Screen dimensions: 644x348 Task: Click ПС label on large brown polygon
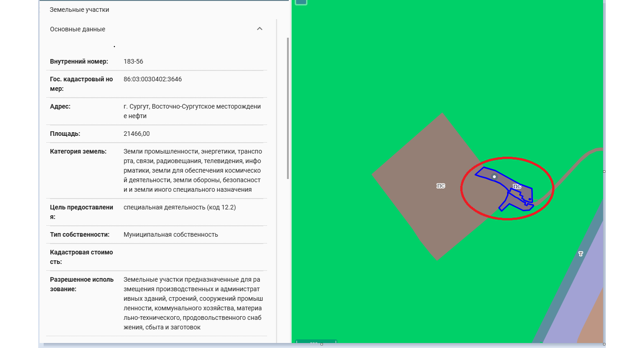pos(440,186)
